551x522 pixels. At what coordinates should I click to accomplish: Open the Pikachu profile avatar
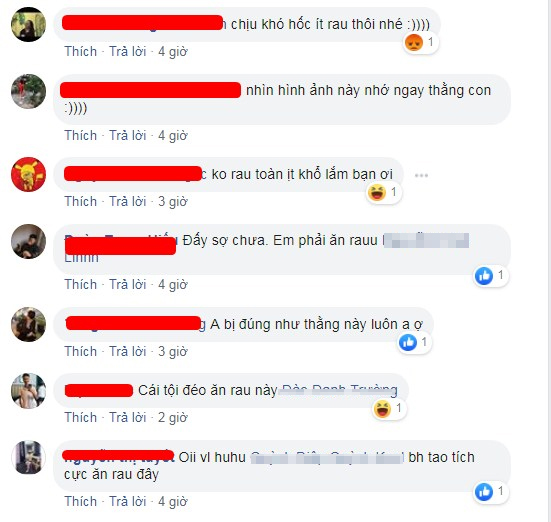coord(28,174)
